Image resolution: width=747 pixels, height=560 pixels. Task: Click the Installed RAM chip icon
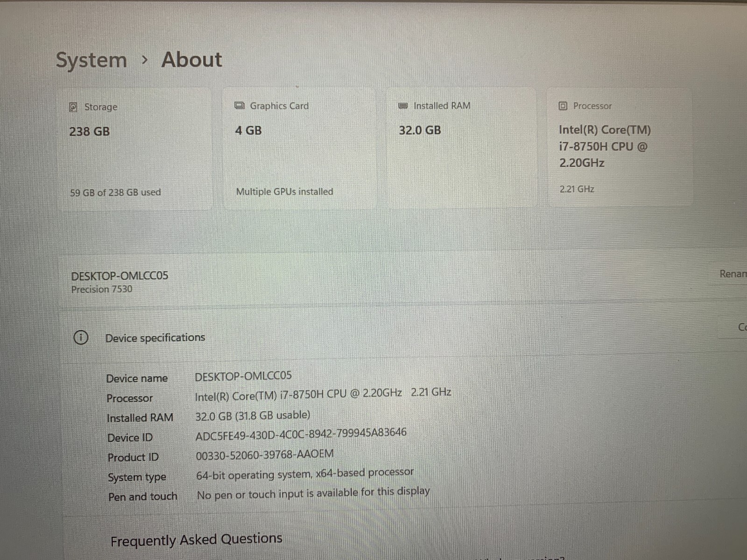point(403,106)
